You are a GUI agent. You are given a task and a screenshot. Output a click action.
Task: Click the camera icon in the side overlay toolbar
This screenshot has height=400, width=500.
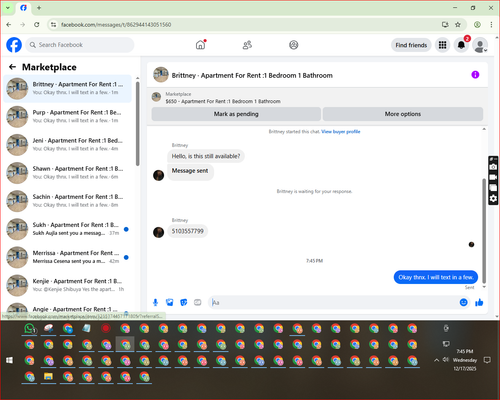point(493,167)
